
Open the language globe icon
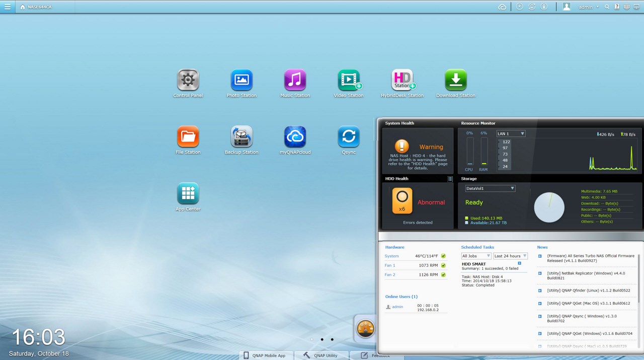(626, 7)
